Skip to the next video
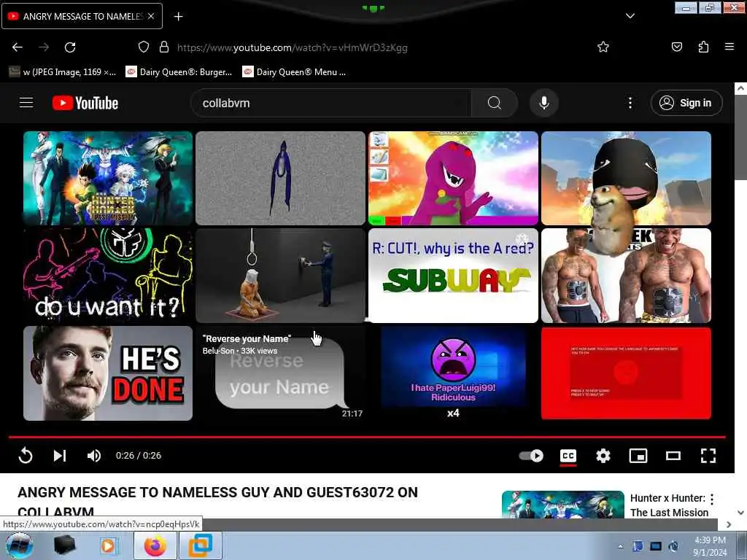The height and width of the screenshot is (560, 747). [x=60, y=456]
